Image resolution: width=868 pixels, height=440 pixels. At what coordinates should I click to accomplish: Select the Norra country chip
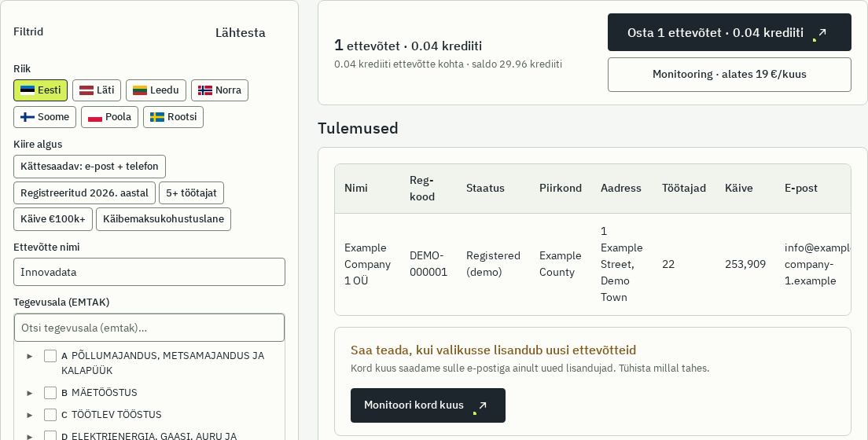220,90
